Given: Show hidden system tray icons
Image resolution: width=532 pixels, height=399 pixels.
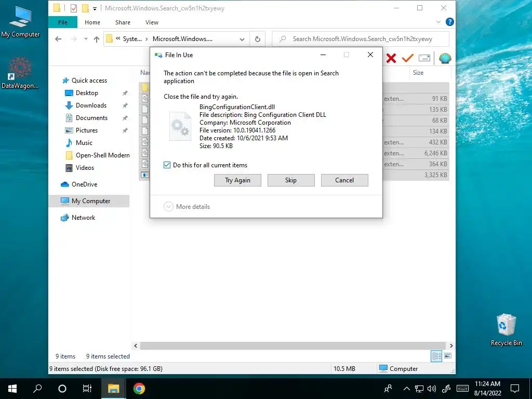Looking at the screenshot, I should [406, 389].
